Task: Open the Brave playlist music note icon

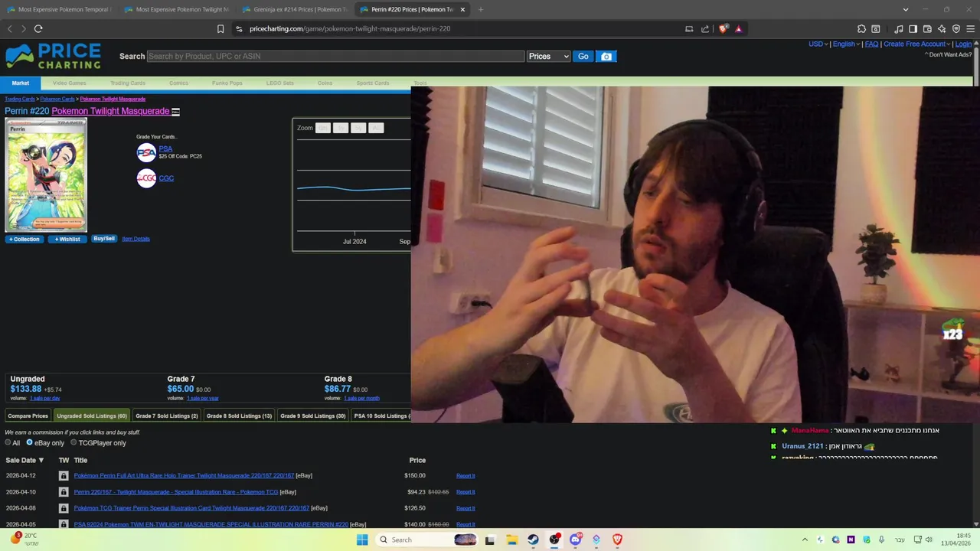Action: (x=899, y=29)
